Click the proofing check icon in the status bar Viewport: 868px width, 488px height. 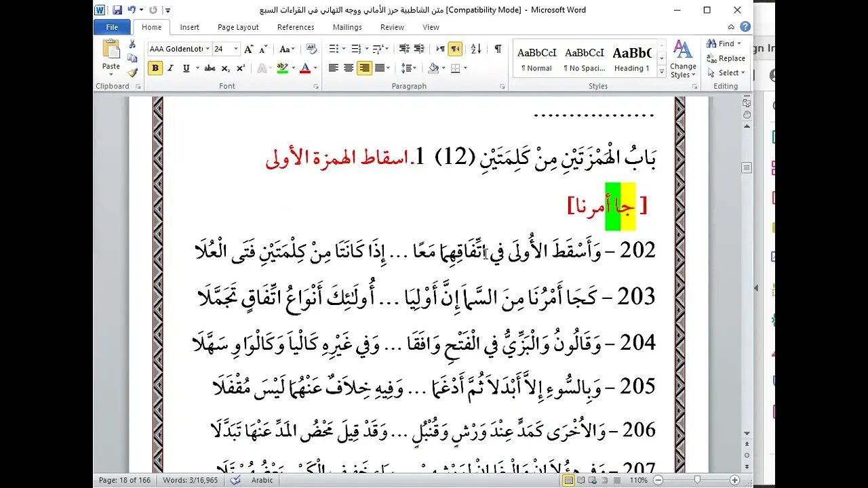234,480
